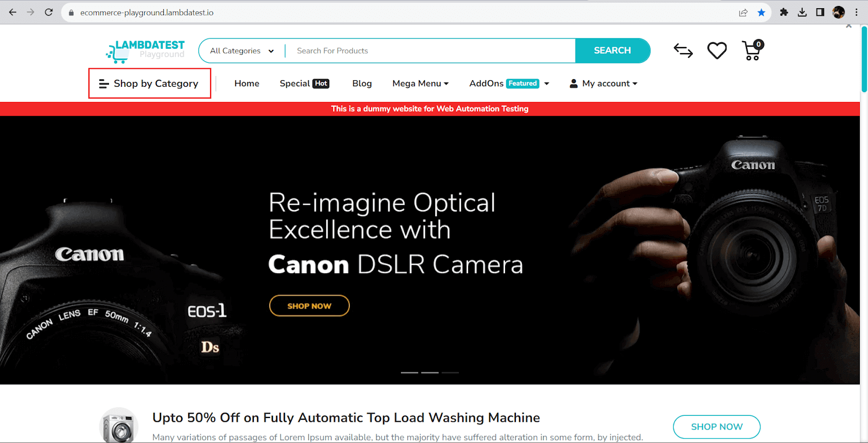Click the washing machine SHOP NOW button
The width and height of the screenshot is (868, 443).
tap(717, 427)
